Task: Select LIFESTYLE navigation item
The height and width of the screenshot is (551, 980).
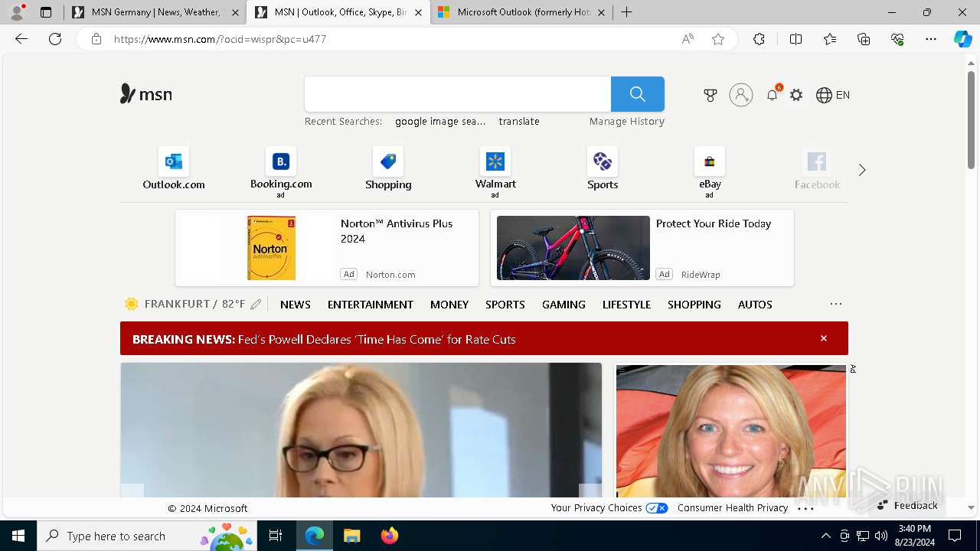Action: click(x=626, y=305)
